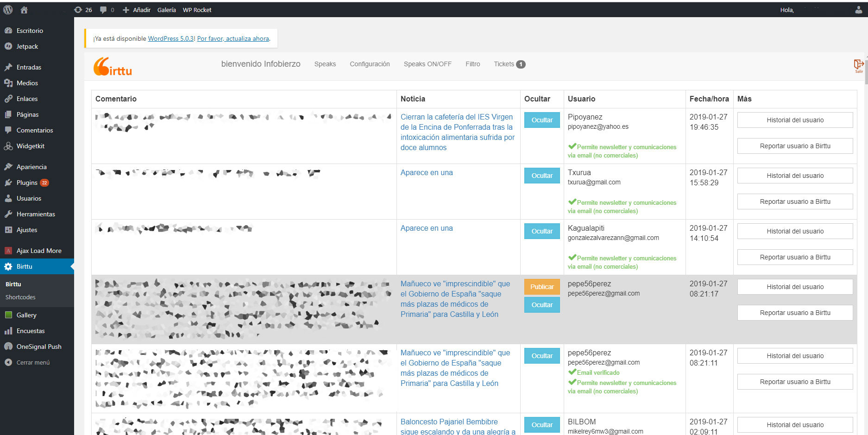868x435 pixels.
Task: Click the Enlaces chain icon
Action: [8, 99]
